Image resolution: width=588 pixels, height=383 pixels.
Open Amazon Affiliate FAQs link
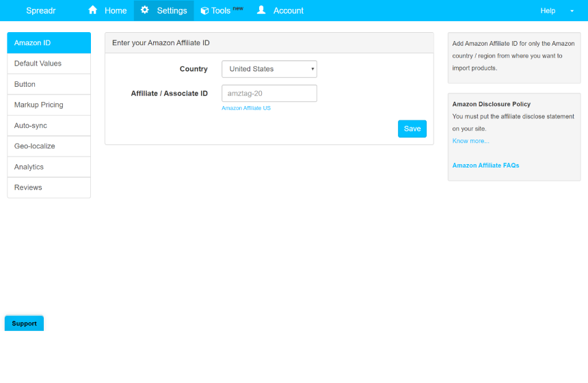click(485, 166)
